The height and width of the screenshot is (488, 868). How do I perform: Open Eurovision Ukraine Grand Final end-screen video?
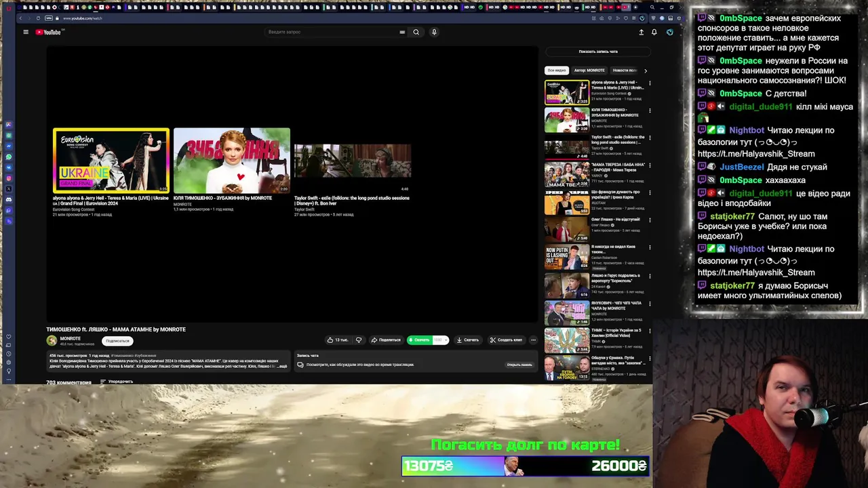pyautogui.click(x=111, y=161)
